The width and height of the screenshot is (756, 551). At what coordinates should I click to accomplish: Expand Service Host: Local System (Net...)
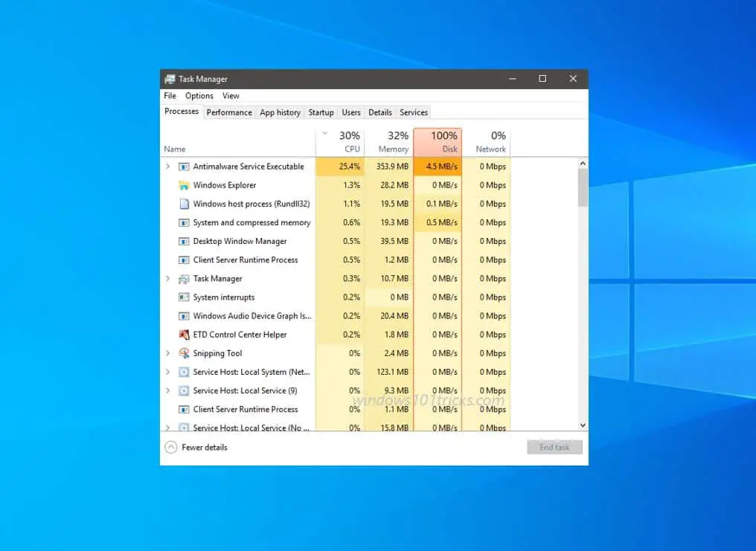[x=168, y=372]
